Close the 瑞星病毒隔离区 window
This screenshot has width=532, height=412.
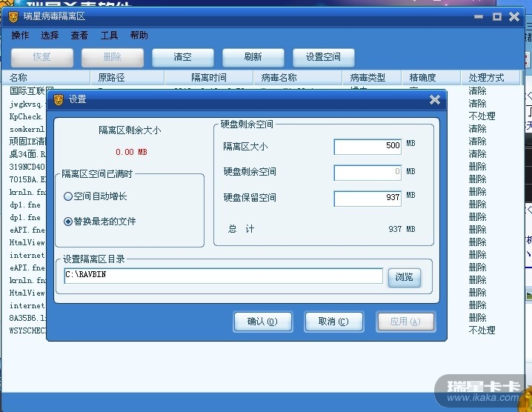coord(514,16)
